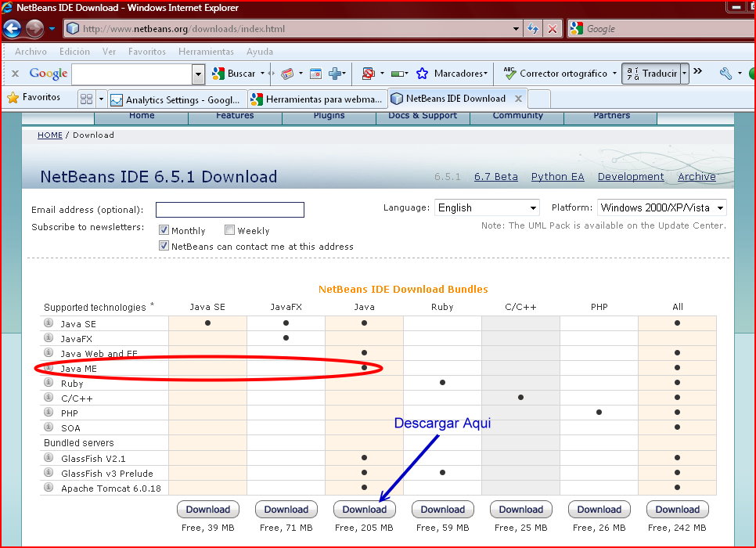Viewport: 756px width, 548px height.
Task: Click info icon beside GlassFish V2.1
Action: click(x=49, y=457)
